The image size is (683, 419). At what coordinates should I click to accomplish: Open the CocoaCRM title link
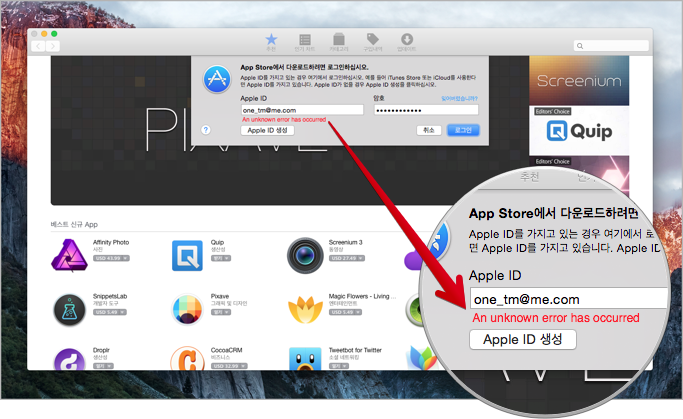[227, 350]
